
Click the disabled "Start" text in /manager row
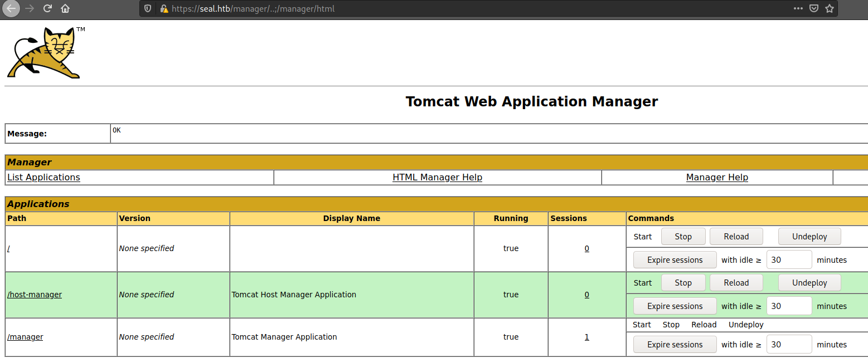tap(642, 325)
